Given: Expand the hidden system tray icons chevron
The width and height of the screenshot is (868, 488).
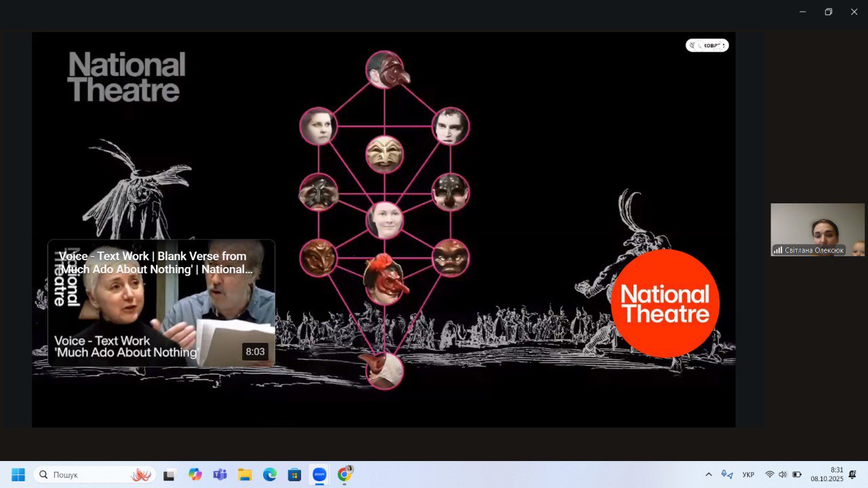Looking at the screenshot, I should (709, 474).
